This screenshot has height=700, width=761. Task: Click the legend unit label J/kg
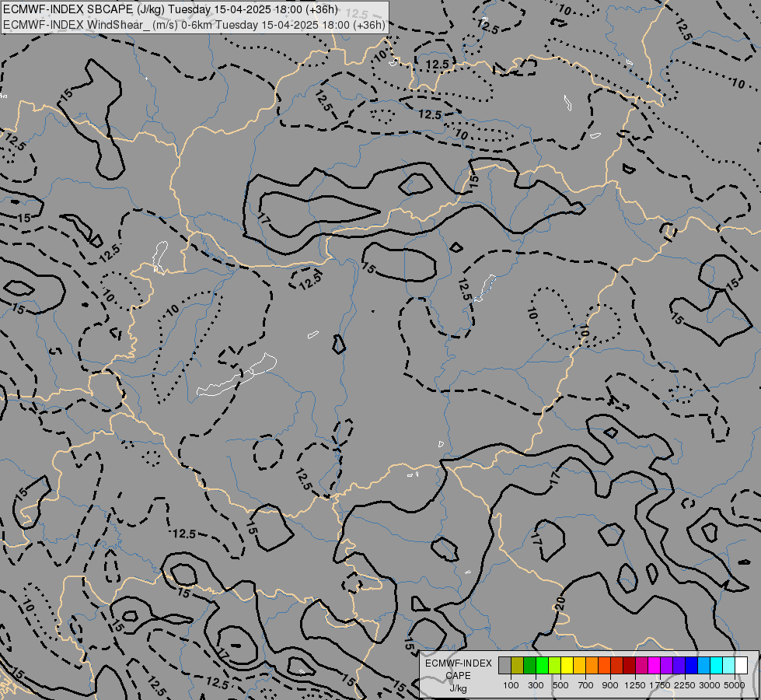coord(458,689)
